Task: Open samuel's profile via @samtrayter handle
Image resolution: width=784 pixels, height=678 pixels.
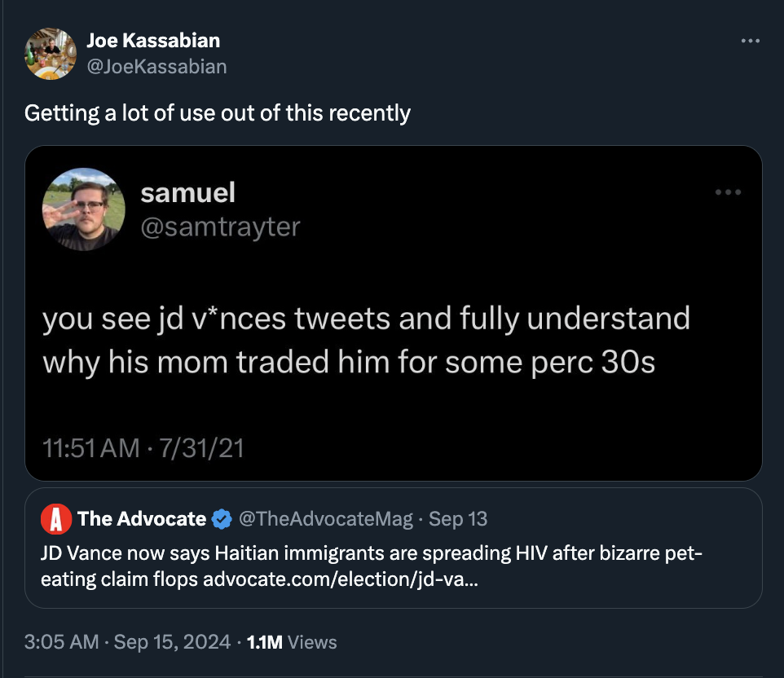Action: (220, 227)
